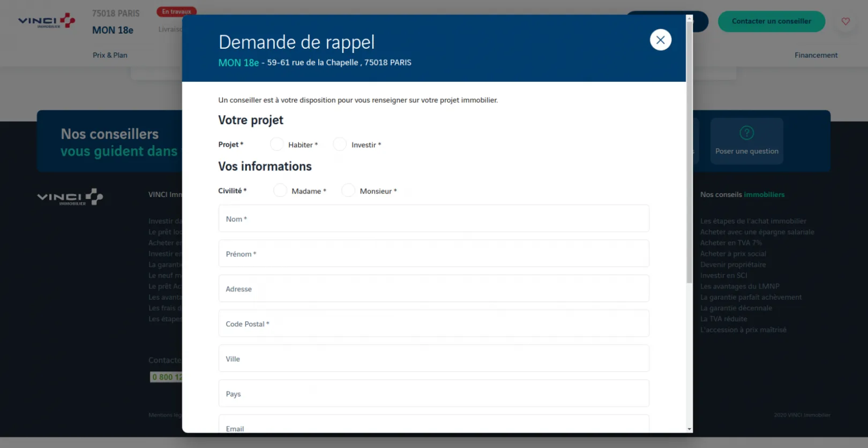Select the Investir project option
Screen dimensions: 868x448
[340, 144]
